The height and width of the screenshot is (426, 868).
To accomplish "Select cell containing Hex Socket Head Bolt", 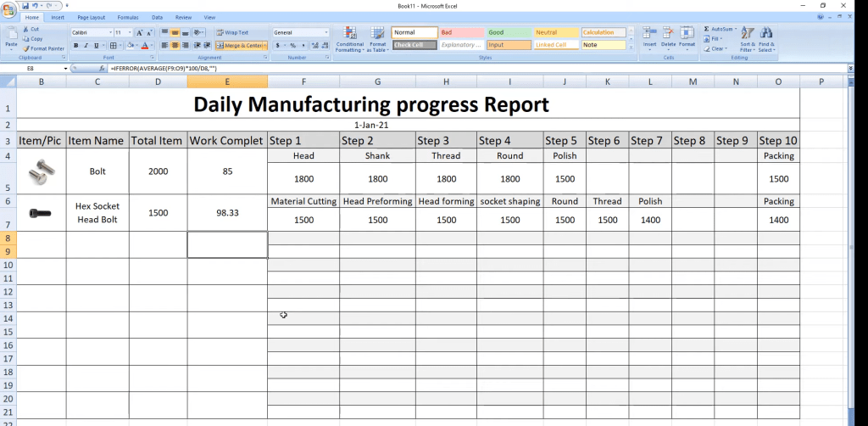I will [97, 213].
